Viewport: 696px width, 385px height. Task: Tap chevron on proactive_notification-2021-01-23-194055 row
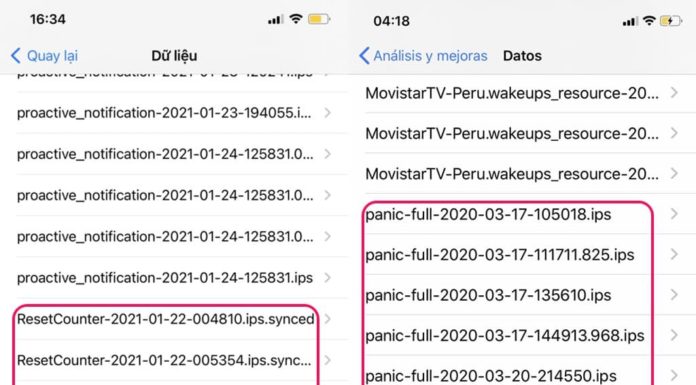pyautogui.click(x=328, y=113)
